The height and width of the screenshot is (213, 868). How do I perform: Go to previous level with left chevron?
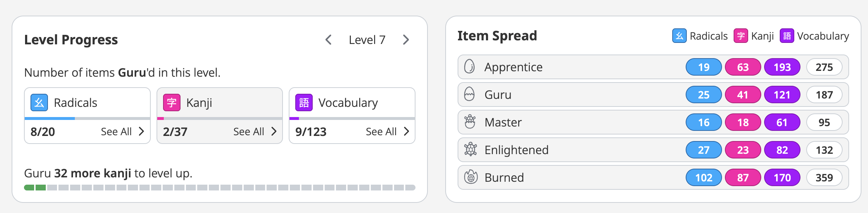click(x=328, y=40)
